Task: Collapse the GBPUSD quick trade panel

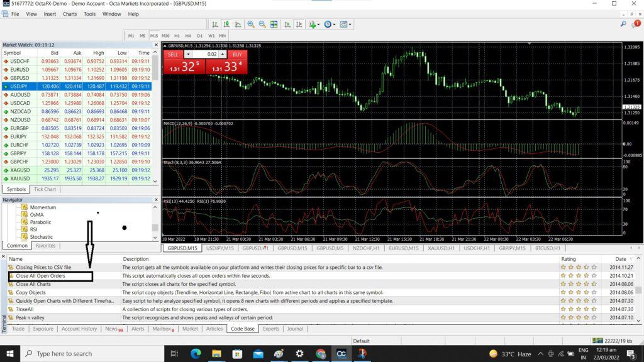Action: [166, 45]
